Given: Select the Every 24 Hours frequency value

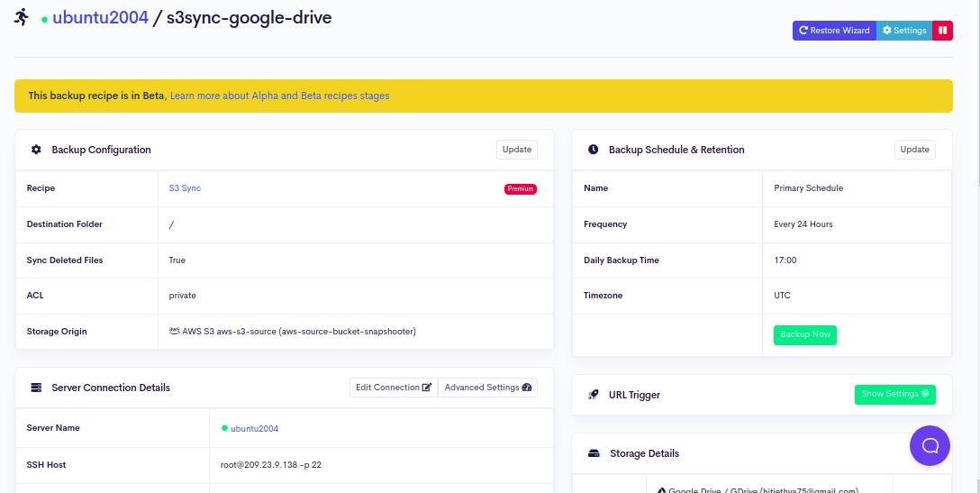Looking at the screenshot, I should tap(803, 224).
